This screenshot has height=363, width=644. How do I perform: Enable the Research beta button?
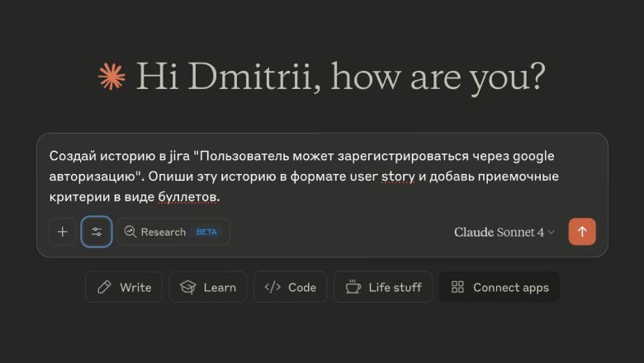[x=173, y=232]
